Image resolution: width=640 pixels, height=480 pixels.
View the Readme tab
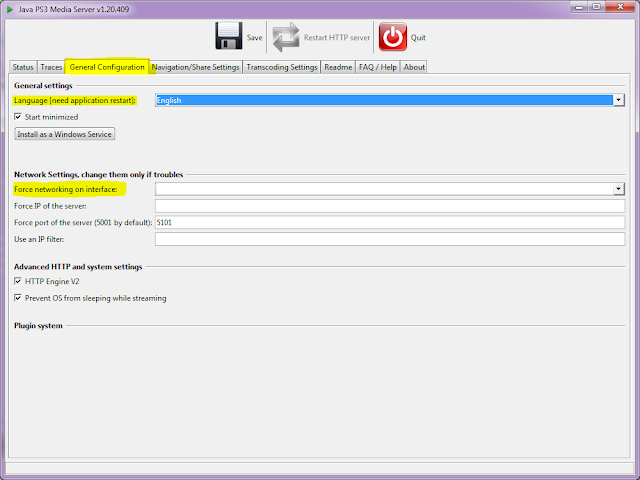tap(338, 67)
